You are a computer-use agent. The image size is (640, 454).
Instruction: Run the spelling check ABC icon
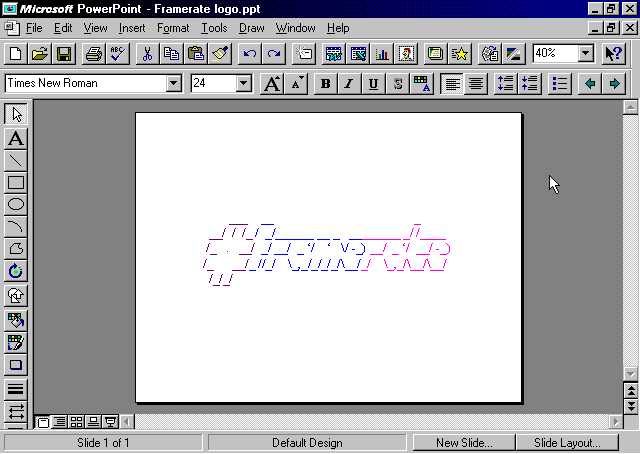pos(118,53)
